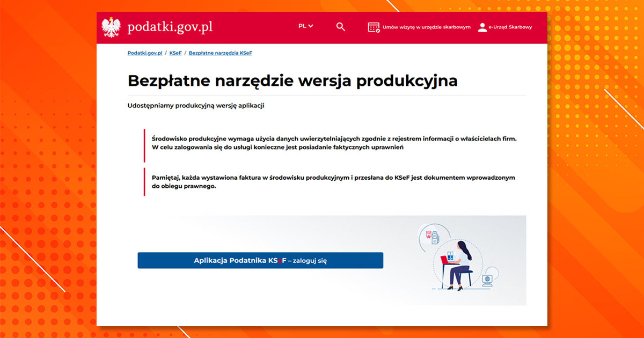The image size is (644, 338).
Task: Navigate to the Podatki.gov.pl breadcrumb
Action: pyautogui.click(x=145, y=53)
